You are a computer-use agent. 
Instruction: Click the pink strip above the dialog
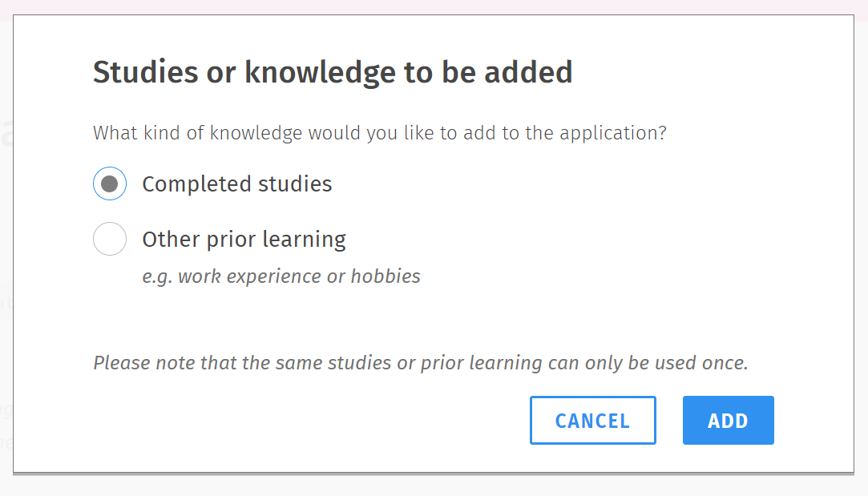433,6
